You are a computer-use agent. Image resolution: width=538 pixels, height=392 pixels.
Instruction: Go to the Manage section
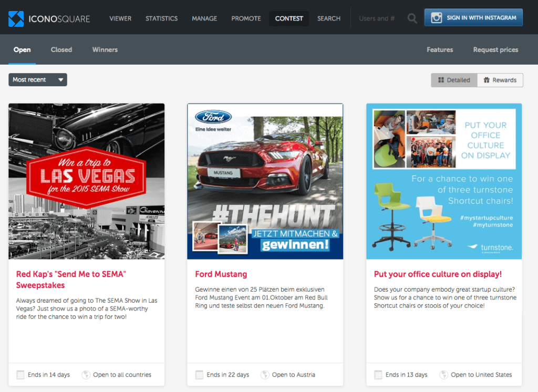[x=204, y=18]
